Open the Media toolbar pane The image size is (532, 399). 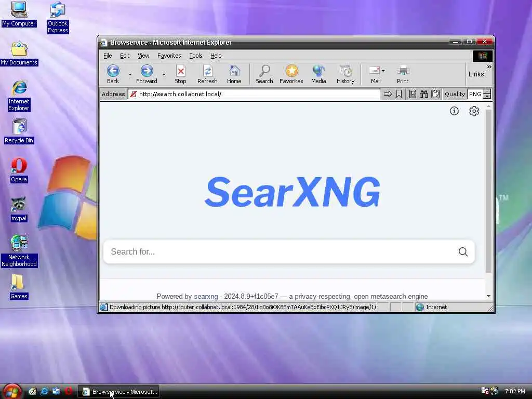tap(318, 74)
